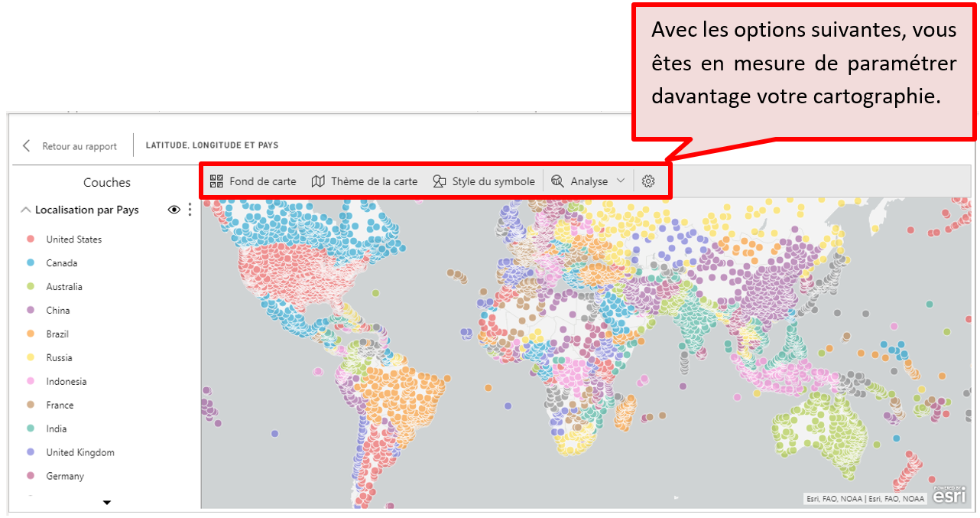Open the map settings gear icon
Image resolution: width=980 pixels, height=518 pixels.
point(648,181)
